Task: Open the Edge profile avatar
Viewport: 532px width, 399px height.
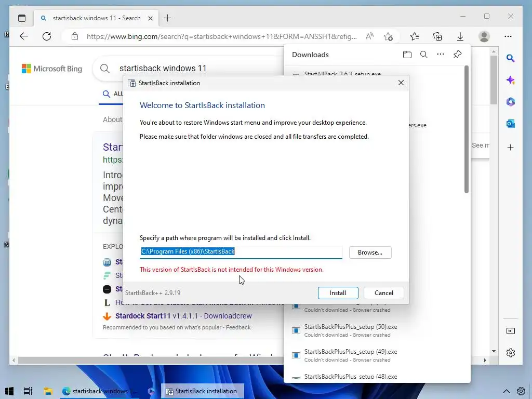Action: [484, 36]
